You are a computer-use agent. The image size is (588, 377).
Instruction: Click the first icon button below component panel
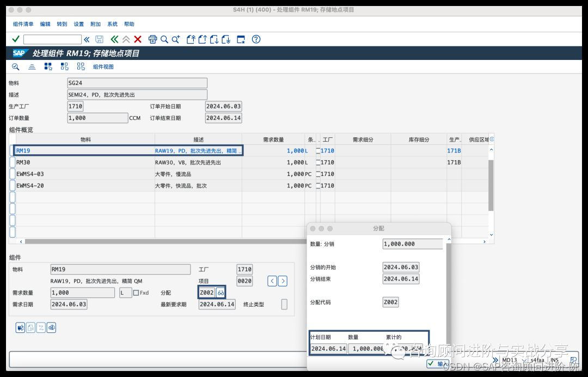click(20, 327)
